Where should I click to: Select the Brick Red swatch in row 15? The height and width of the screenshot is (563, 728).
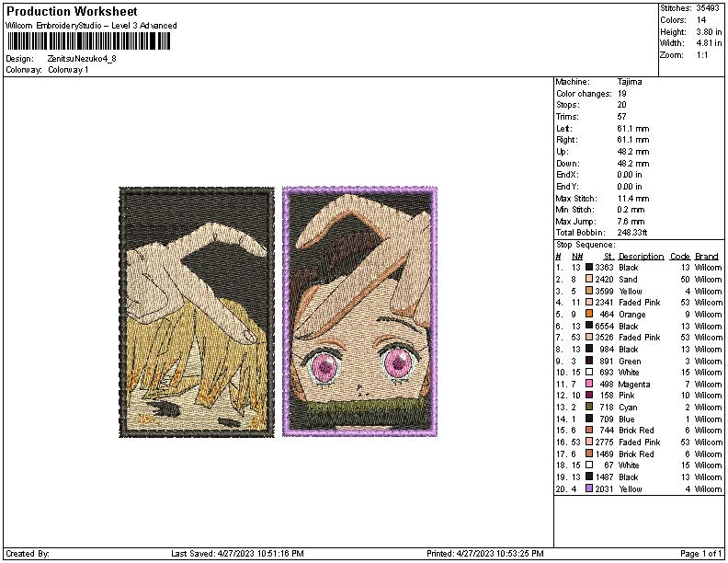click(589, 431)
